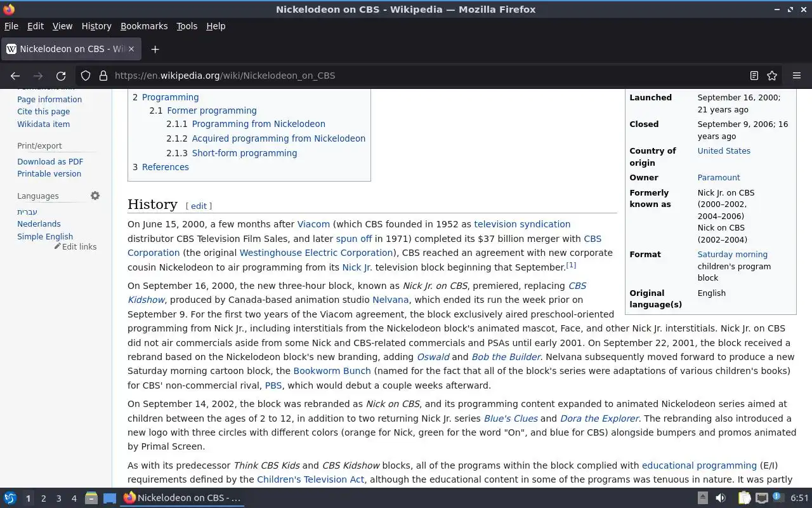The image size is (812, 508).
Task: Open the Dora the Explorer link
Action: click(599, 418)
